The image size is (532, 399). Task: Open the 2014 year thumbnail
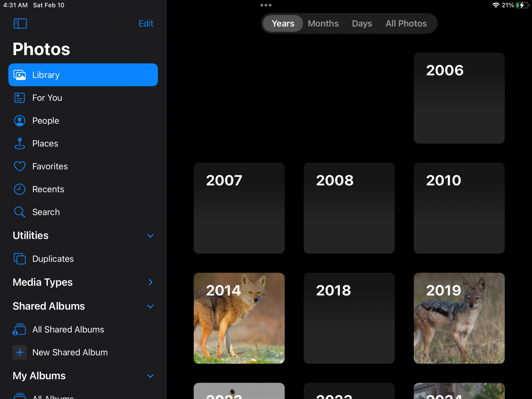239,318
